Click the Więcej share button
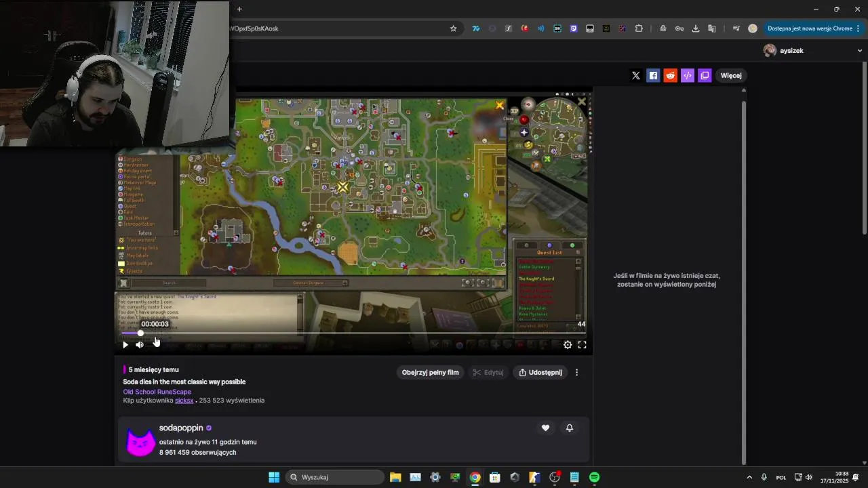 point(731,76)
